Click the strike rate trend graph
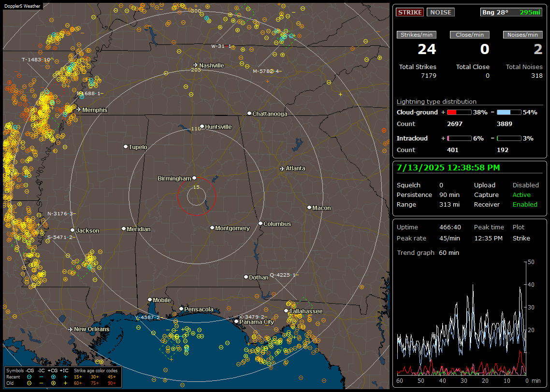 point(462,318)
